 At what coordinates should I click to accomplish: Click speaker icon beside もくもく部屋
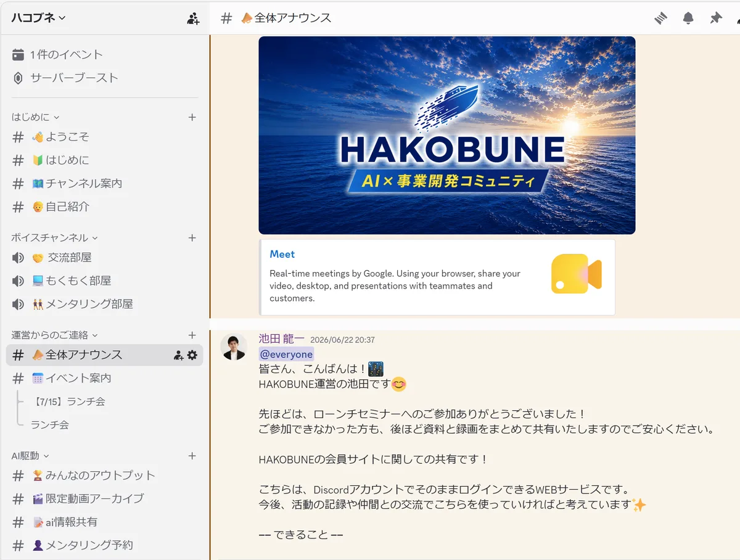[18, 281]
